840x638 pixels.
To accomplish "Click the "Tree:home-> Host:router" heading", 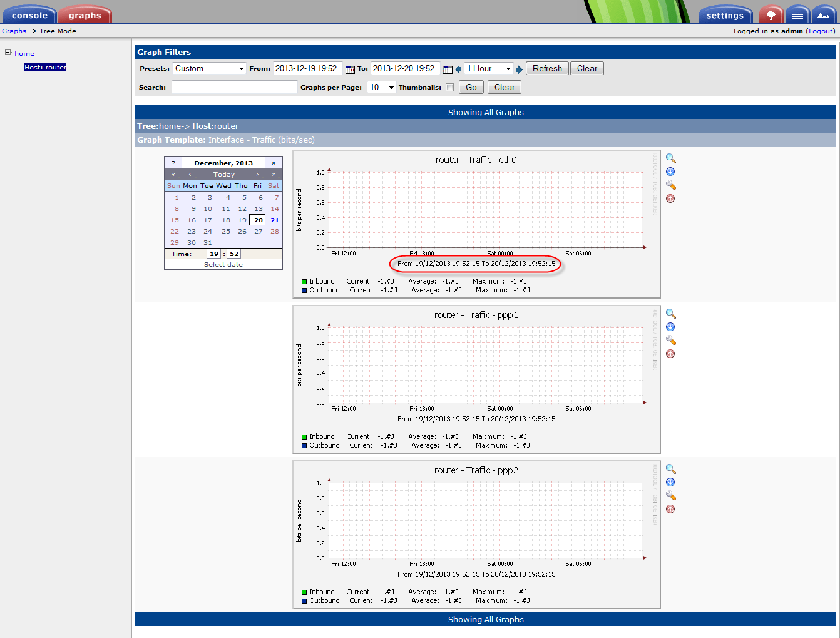I will (x=486, y=126).
